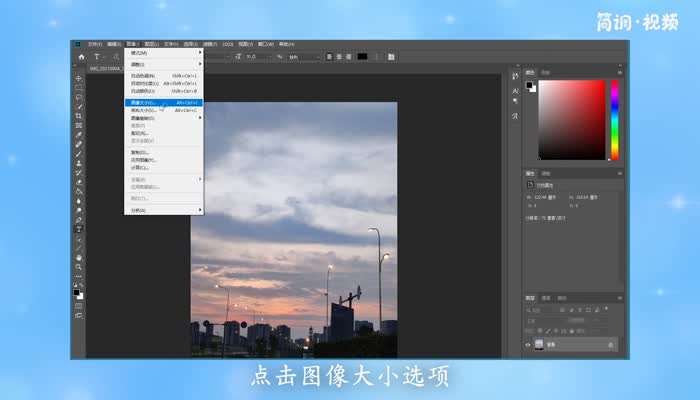Select the Rectangular Marquee tool
Image resolution: width=700 pixels, height=400 pixels.
[x=79, y=87]
